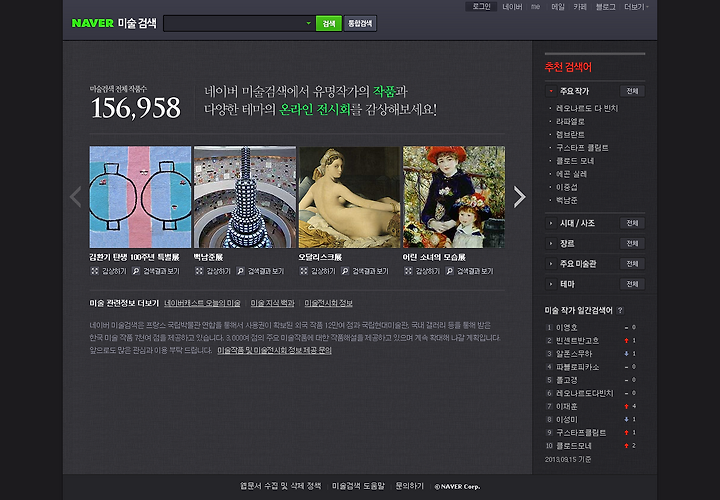Open rank 1 이영호 in daily searches
Viewport: 720px width, 500px height.
pos(567,328)
